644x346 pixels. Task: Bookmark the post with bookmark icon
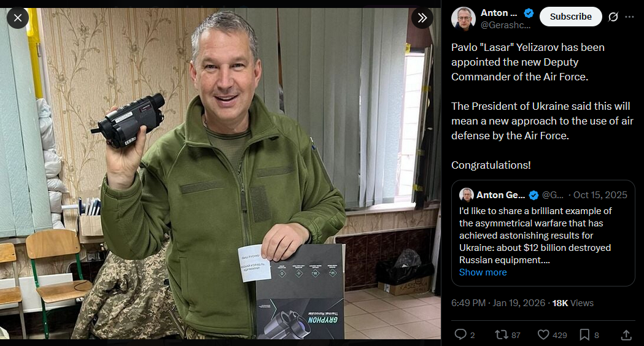(x=584, y=334)
